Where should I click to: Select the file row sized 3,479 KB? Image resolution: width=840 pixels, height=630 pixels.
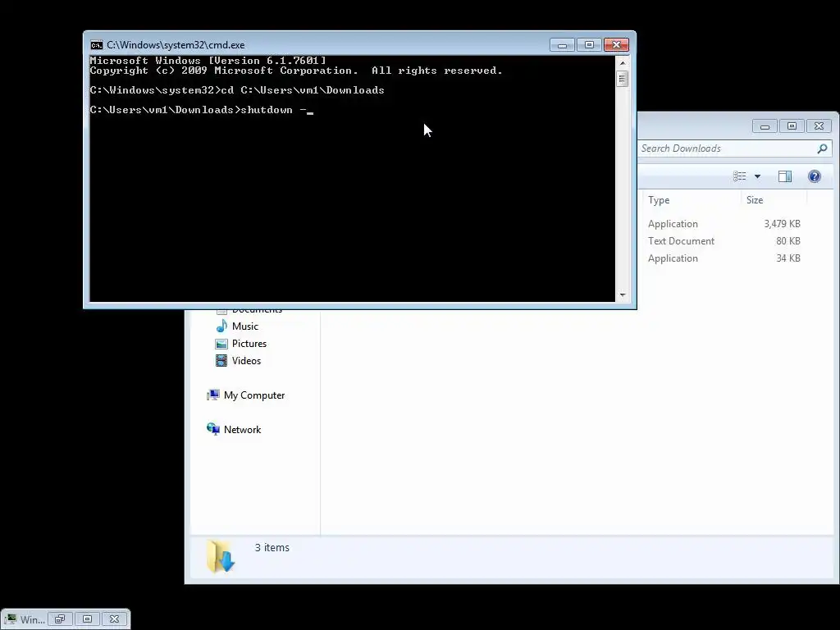724,224
